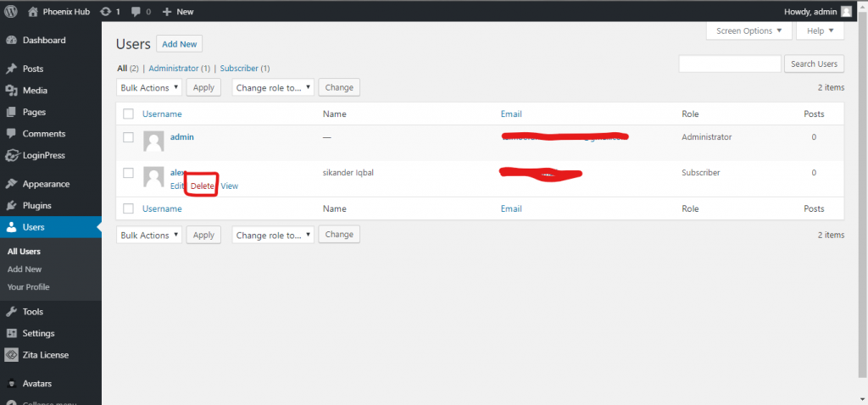Click the Posts pushpin icon
The height and width of the screenshot is (405, 868).
(11, 69)
